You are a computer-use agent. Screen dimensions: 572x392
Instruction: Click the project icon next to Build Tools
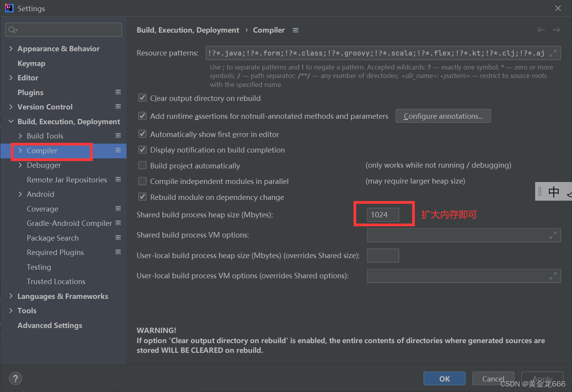click(118, 135)
